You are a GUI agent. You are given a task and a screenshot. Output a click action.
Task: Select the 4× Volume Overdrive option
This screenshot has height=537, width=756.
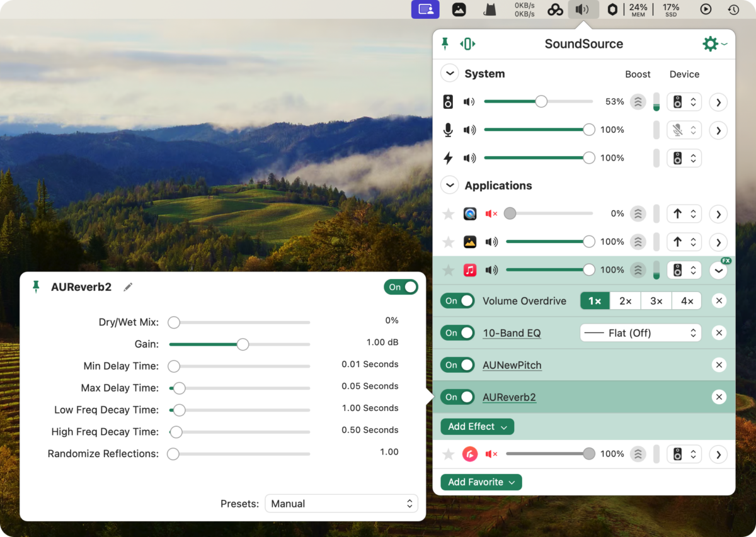[x=687, y=301]
